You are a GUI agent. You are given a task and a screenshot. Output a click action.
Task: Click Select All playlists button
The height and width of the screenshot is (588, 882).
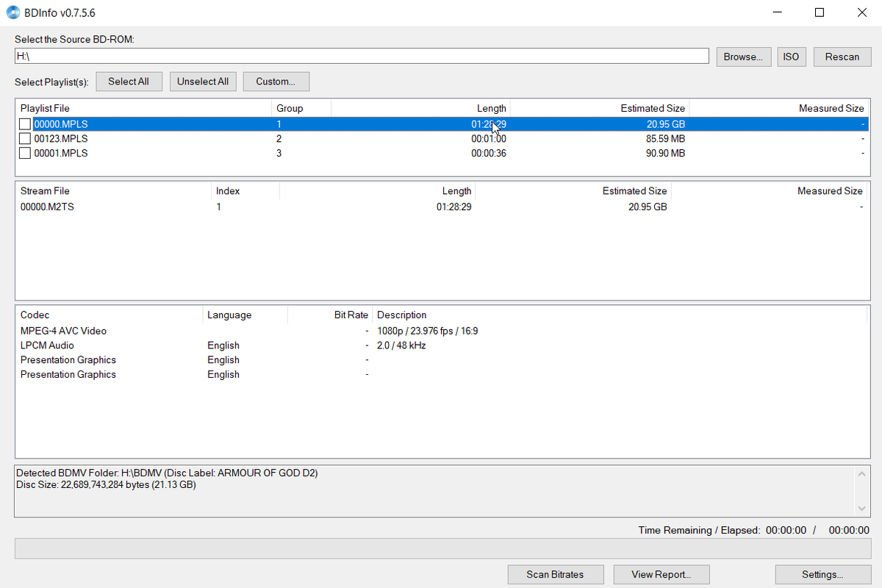tap(129, 82)
